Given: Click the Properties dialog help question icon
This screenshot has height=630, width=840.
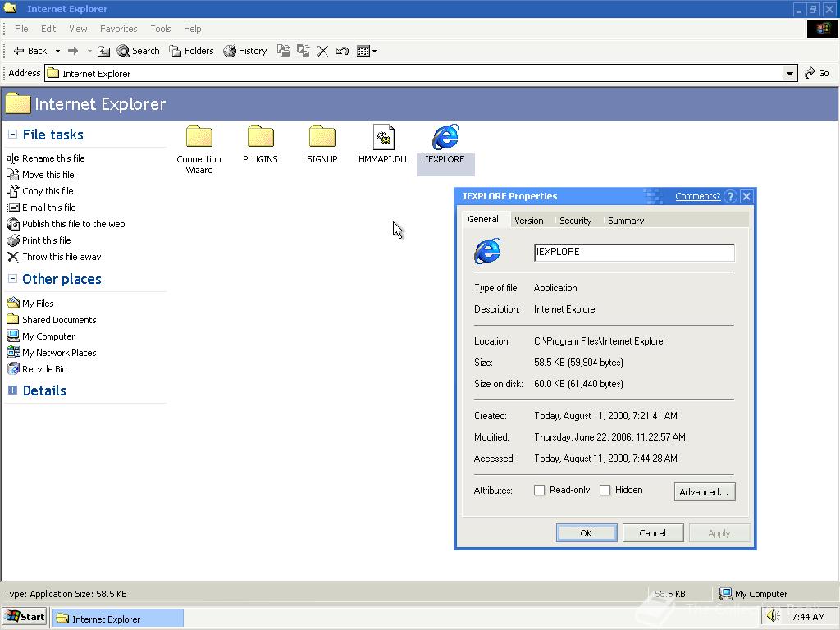Looking at the screenshot, I should (730, 196).
